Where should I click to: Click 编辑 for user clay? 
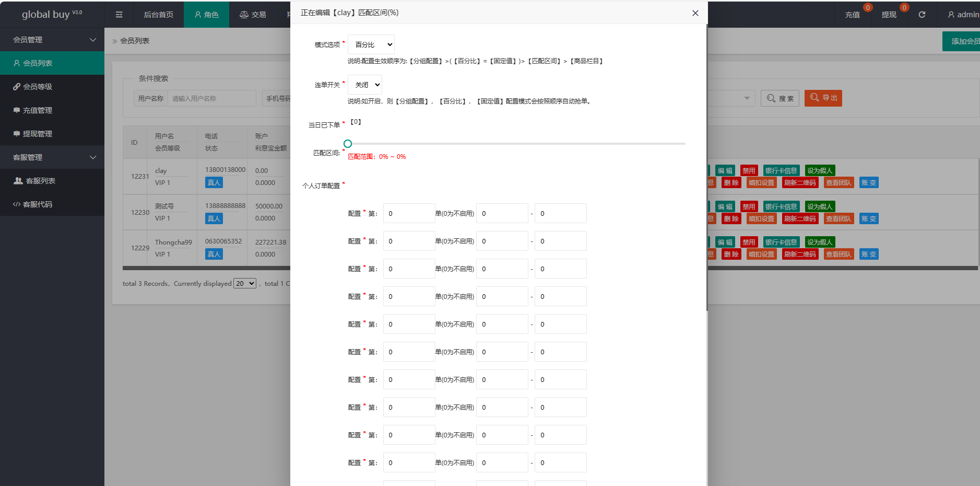click(x=725, y=170)
